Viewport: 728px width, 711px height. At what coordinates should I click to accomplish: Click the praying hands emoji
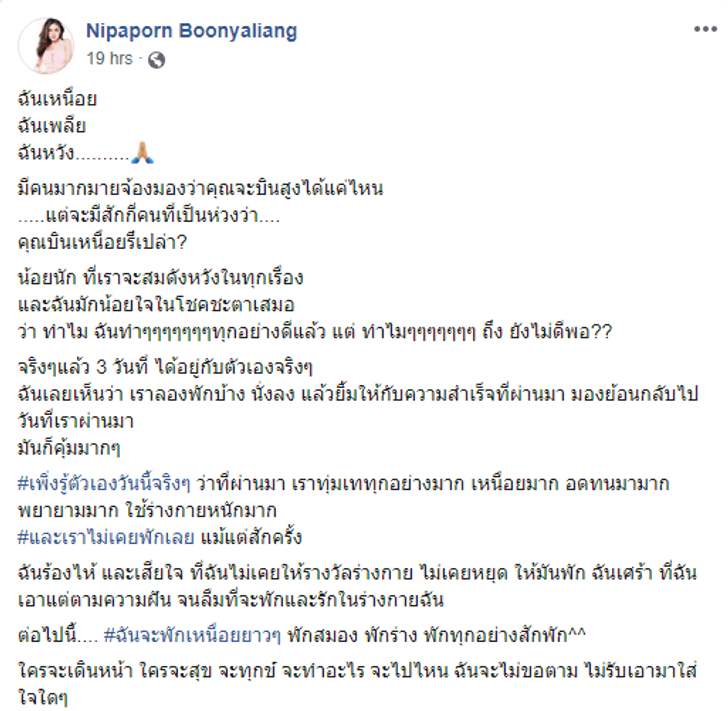point(142,153)
